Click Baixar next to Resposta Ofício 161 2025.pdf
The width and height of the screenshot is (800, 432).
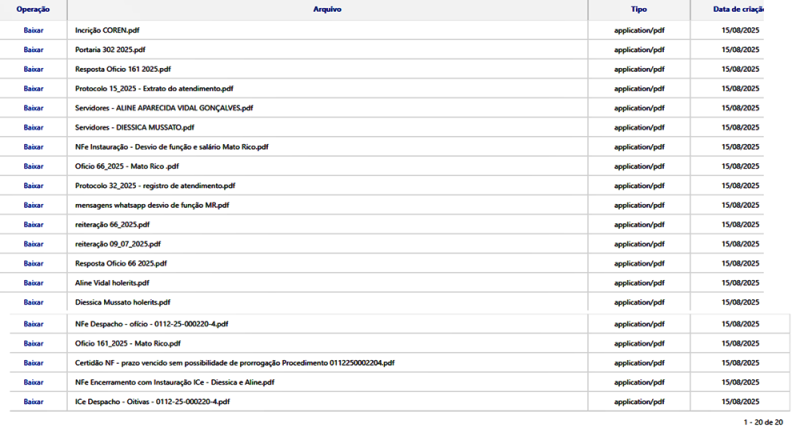tap(33, 69)
